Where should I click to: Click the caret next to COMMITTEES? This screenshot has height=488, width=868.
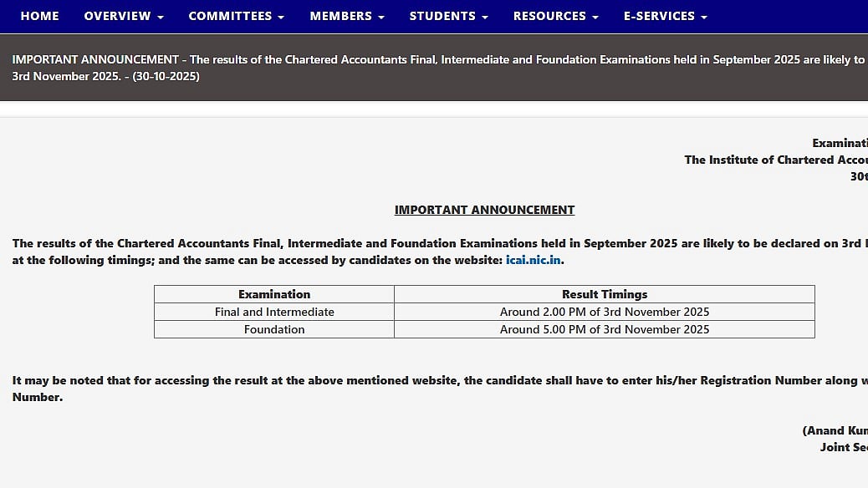(x=281, y=17)
